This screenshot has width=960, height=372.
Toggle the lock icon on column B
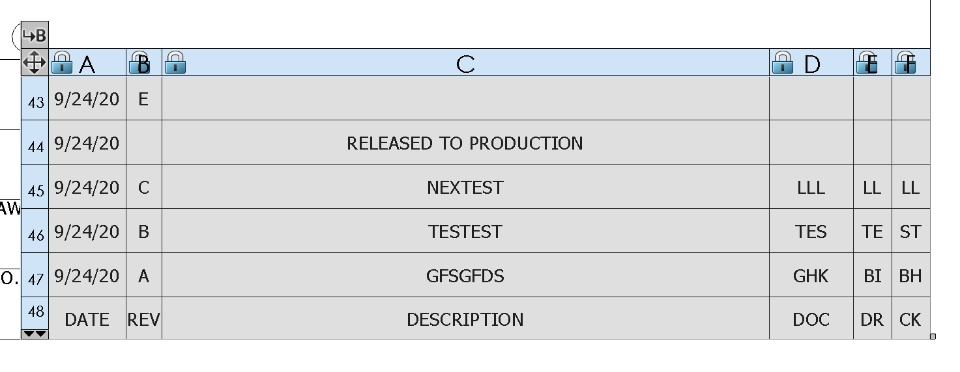coord(140,63)
